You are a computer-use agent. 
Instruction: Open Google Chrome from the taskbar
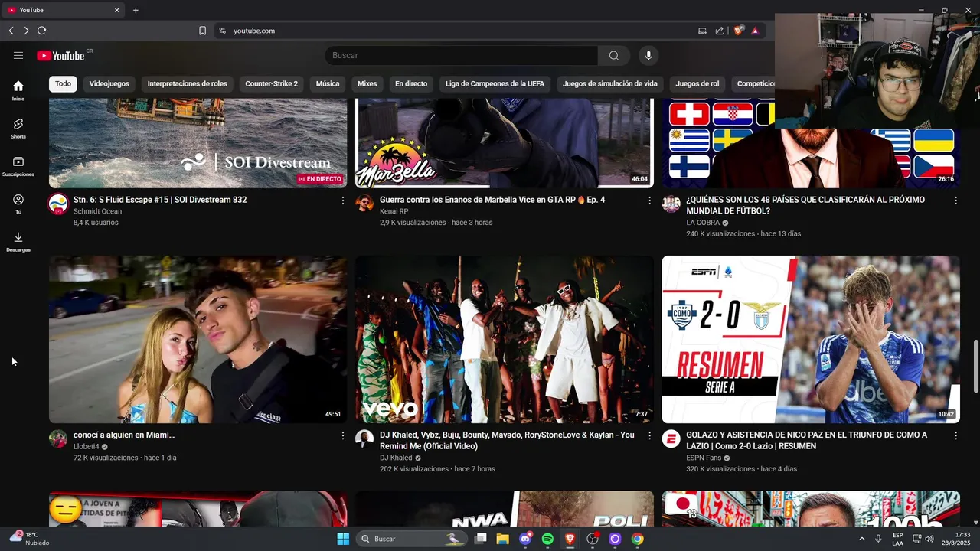coord(637,539)
